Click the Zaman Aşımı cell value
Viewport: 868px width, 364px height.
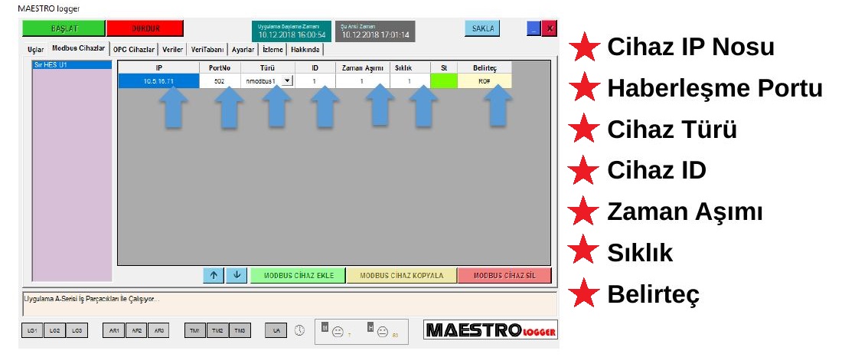click(x=363, y=81)
